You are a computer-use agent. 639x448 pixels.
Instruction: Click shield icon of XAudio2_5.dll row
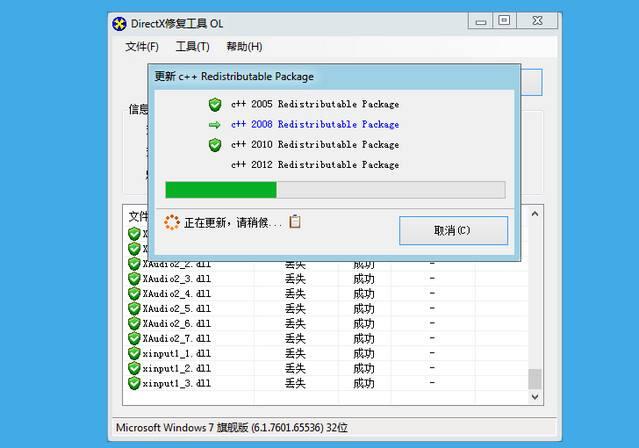tap(134, 309)
